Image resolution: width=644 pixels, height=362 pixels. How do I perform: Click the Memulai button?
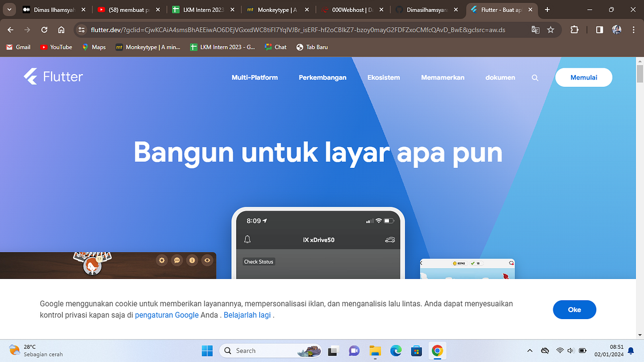584,77
